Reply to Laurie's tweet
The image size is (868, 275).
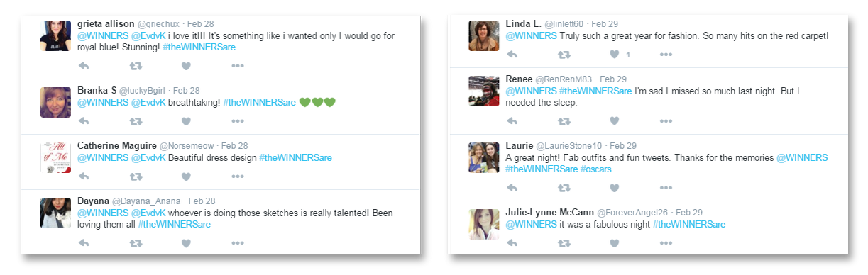[x=512, y=188]
